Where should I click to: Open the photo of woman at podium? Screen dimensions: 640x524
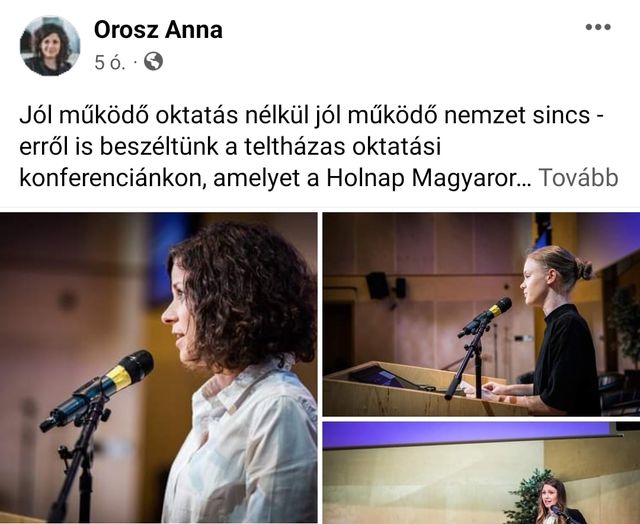click(481, 314)
